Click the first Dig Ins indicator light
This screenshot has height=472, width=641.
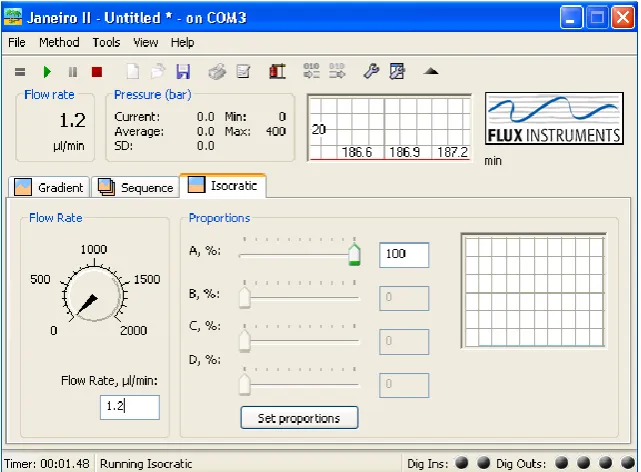click(462, 463)
